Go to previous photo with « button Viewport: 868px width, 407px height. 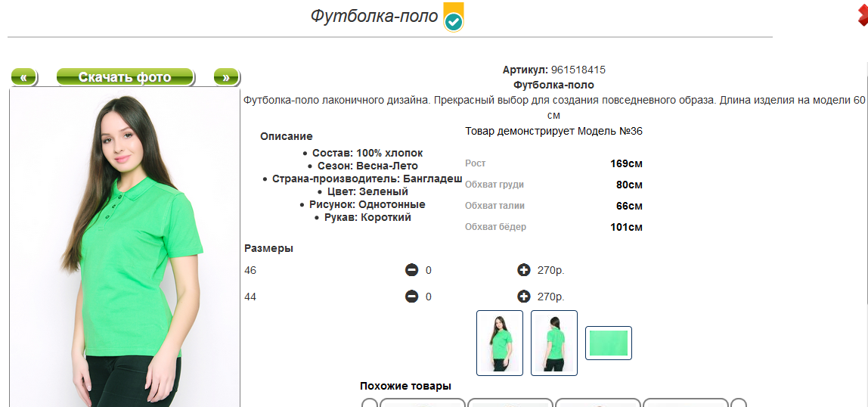(23, 77)
